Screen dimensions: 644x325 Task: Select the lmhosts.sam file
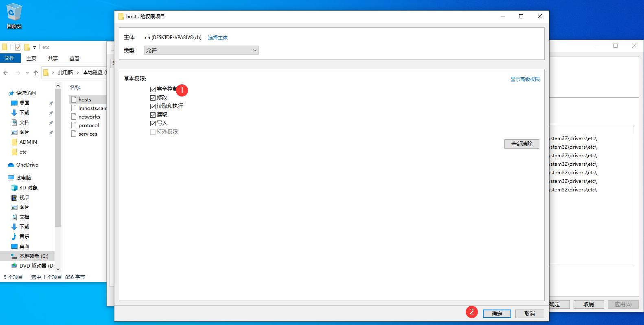(x=88, y=108)
